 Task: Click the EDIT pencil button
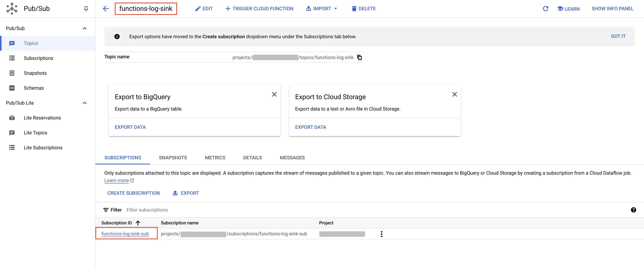pyautogui.click(x=204, y=9)
